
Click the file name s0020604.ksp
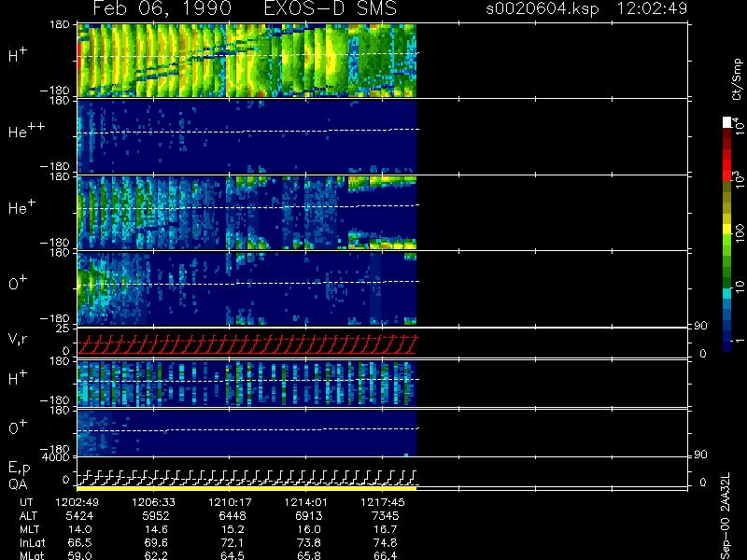click(x=543, y=8)
